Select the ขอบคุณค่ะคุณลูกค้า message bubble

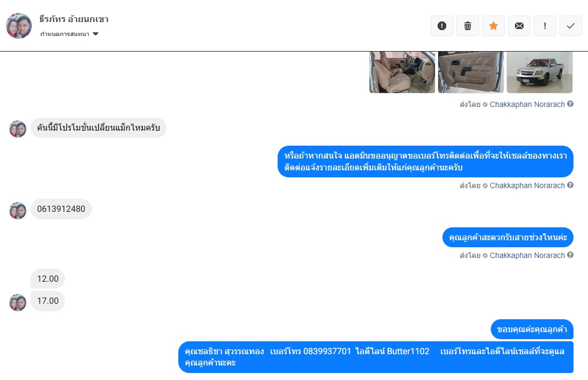[532, 329]
